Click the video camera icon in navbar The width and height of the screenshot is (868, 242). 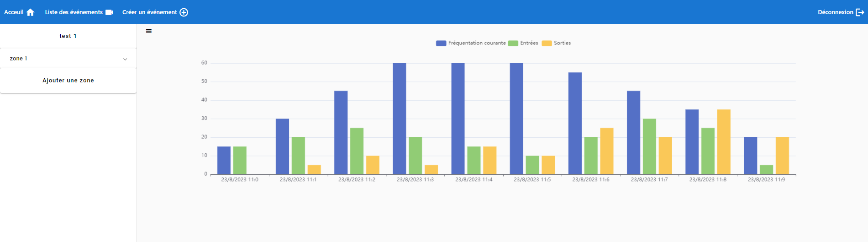(x=110, y=12)
